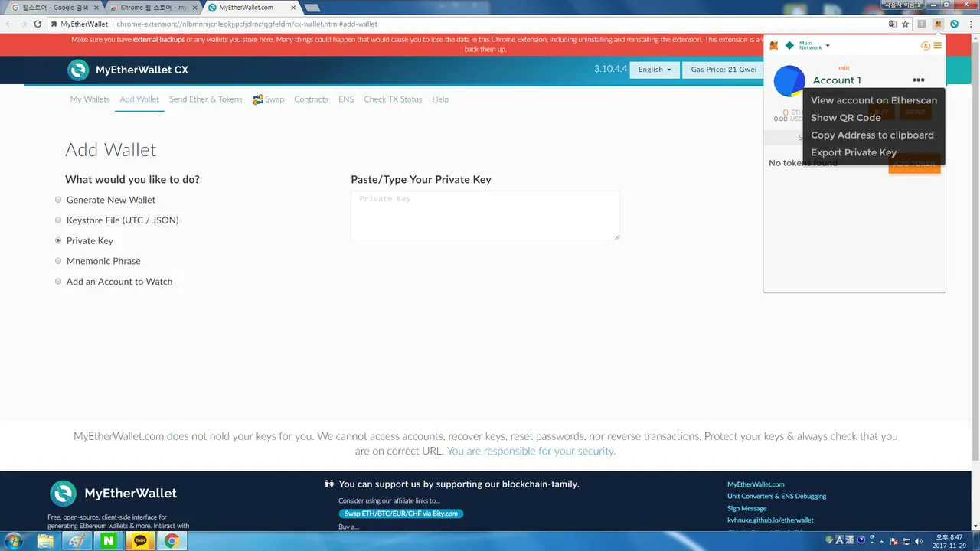
Task: Open MetaMask hamburger menu
Action: (938, 46)
